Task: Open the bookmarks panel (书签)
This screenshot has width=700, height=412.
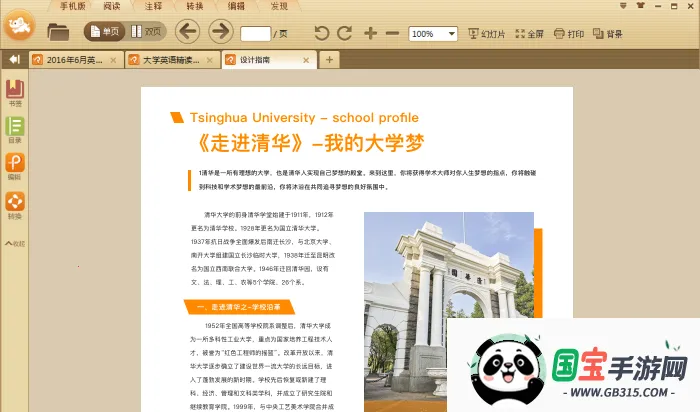Action: [15, 93]
